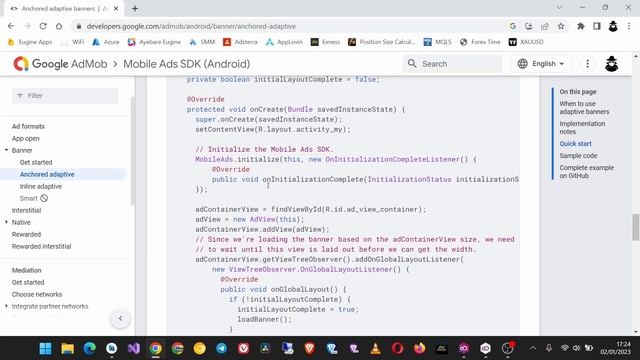
Task: Open browser home page
Action: (x=59, y=26)
